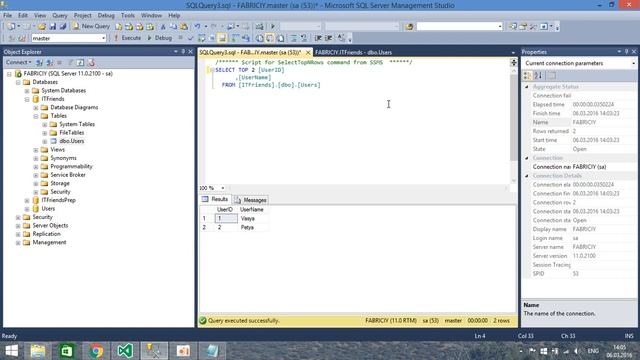Click the Execute button
Viewport: 640px width, 360px height.
coord(127,38)
